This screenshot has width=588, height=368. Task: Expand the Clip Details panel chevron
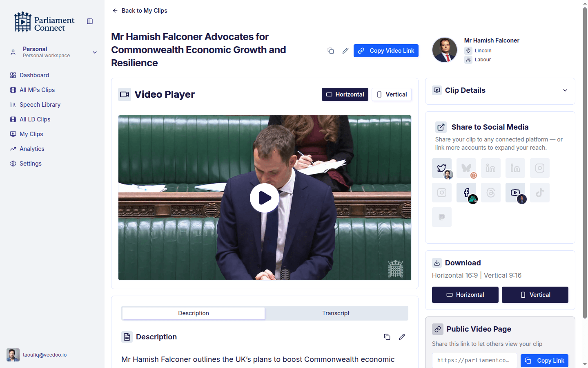pos(565,90)
